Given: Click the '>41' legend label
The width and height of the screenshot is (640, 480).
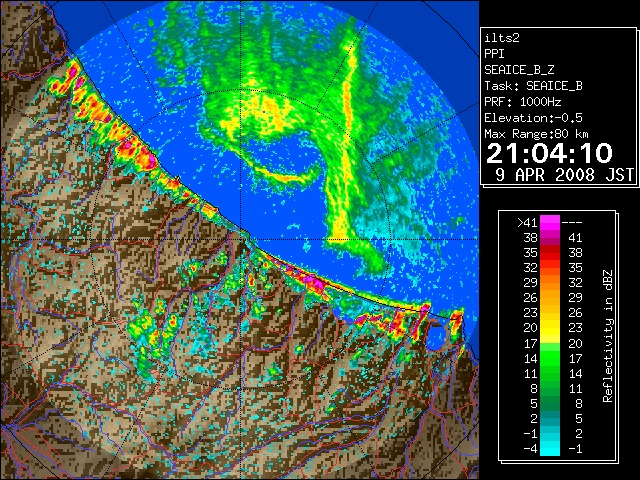Looking at the screenshot, I should pyautogui.click(x=527, y=223).
